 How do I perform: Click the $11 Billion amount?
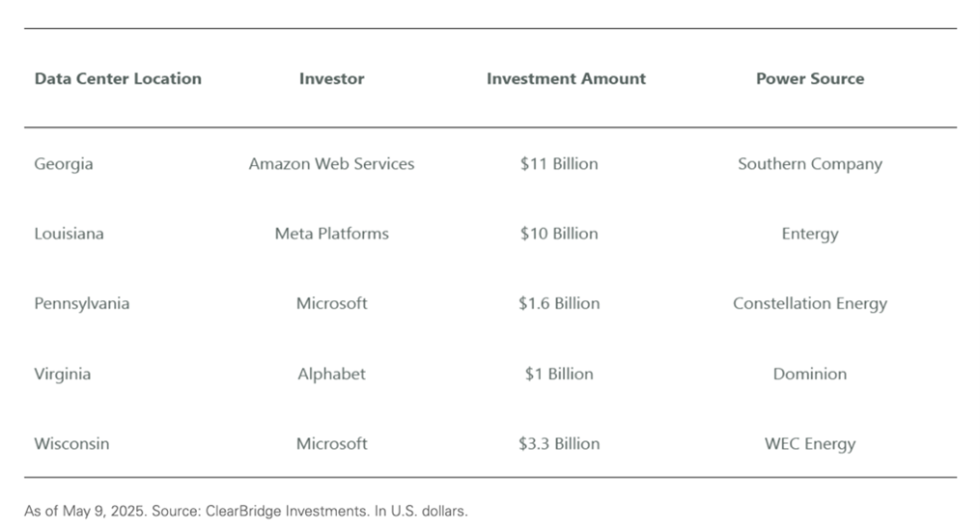tap(559, 164)
